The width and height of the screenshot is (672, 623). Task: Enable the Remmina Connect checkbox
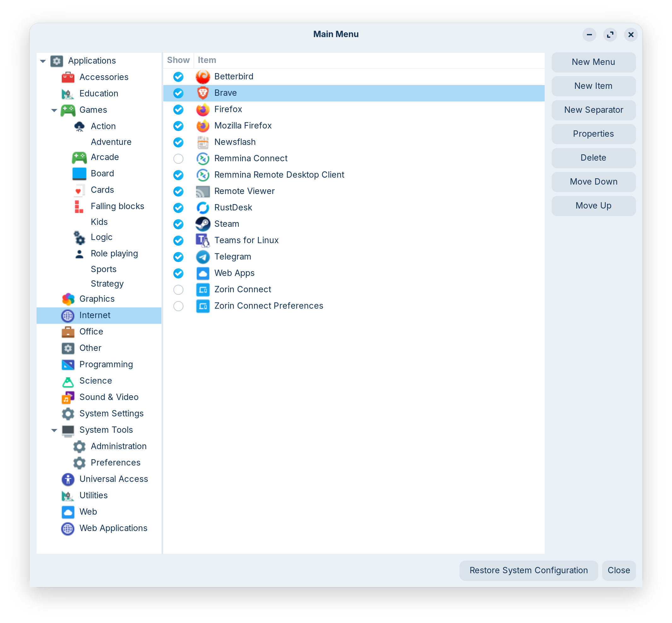click(178, 158)
